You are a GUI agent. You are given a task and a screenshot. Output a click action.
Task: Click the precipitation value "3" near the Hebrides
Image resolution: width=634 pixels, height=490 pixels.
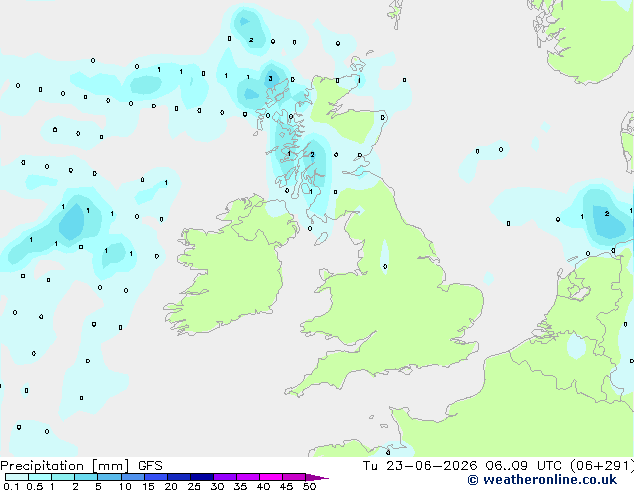coord(271,79)
